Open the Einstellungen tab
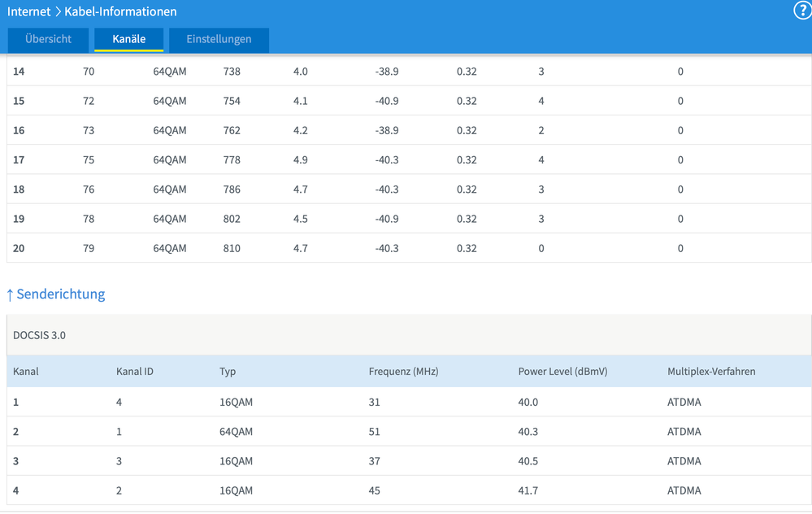Viewport: 812px width, 514px height. [219, 39]
